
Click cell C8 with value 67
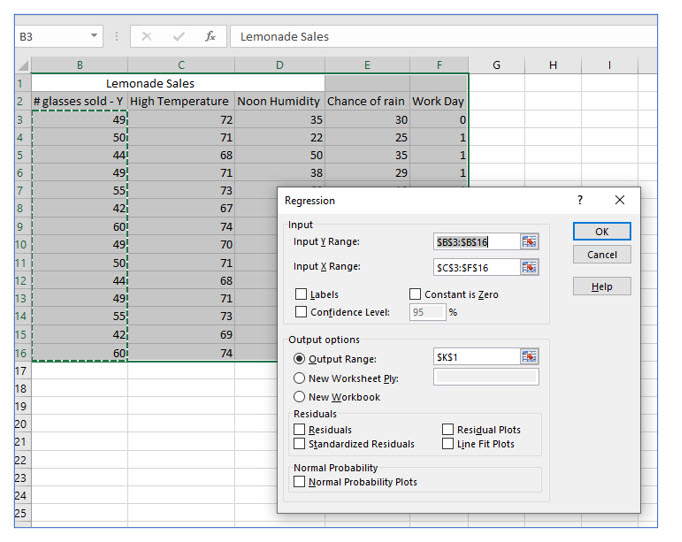pos(181,208)
